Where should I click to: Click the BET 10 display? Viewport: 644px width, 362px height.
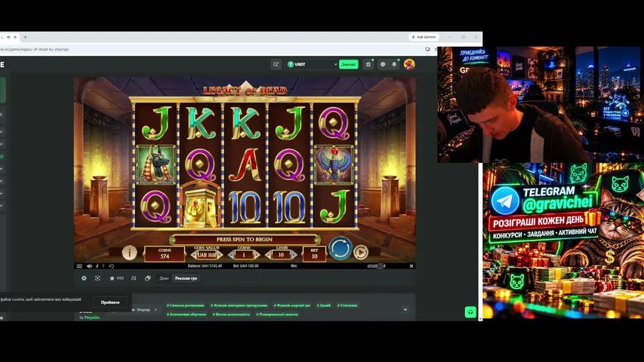click(x=314, y=253)
